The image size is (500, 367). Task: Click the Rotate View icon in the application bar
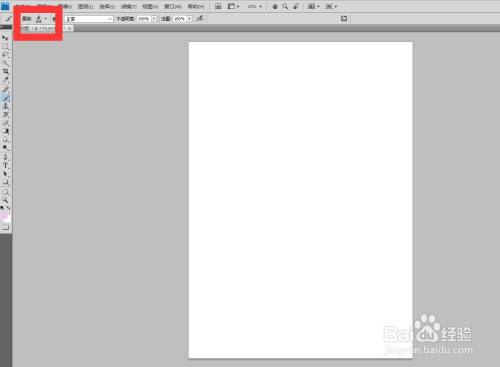click(x=296, y=6)
